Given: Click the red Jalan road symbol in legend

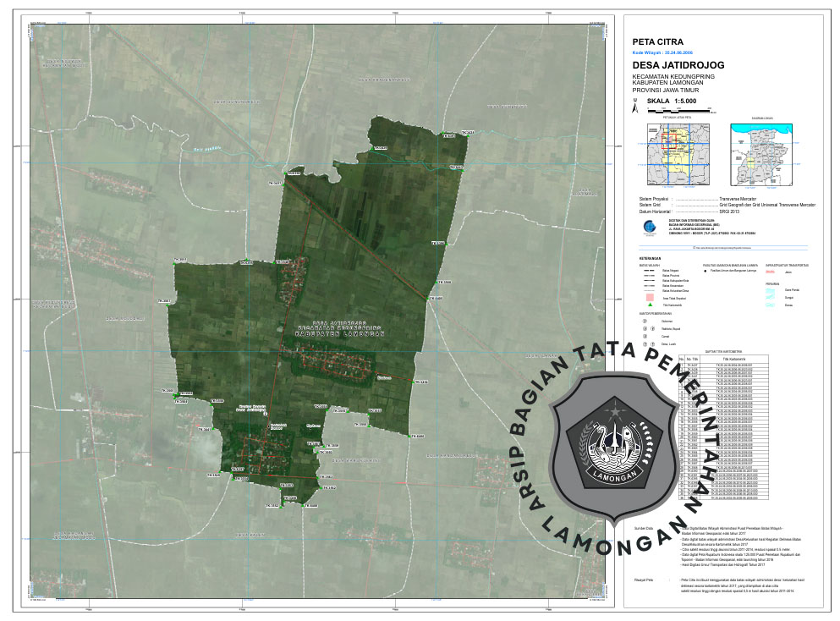Looking at the screenshot, I should pos(771,272).
